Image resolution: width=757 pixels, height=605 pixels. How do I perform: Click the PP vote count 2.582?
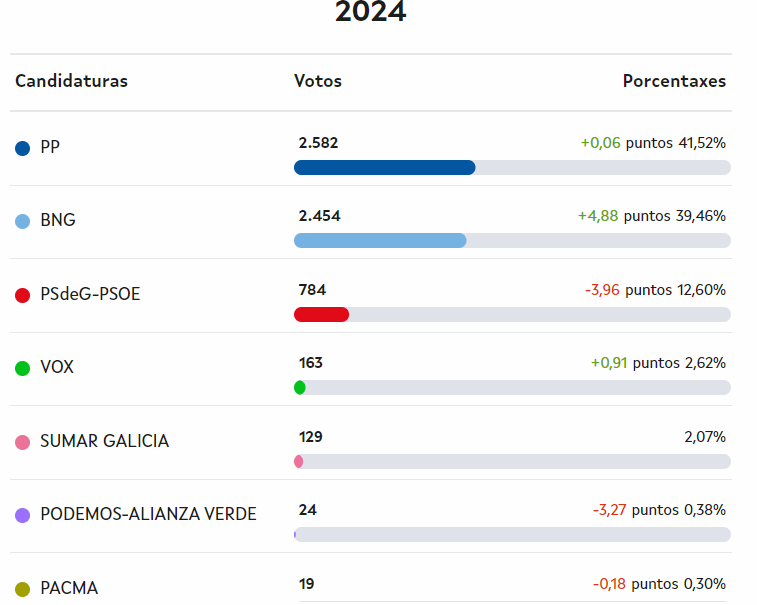tap(319, 143)
